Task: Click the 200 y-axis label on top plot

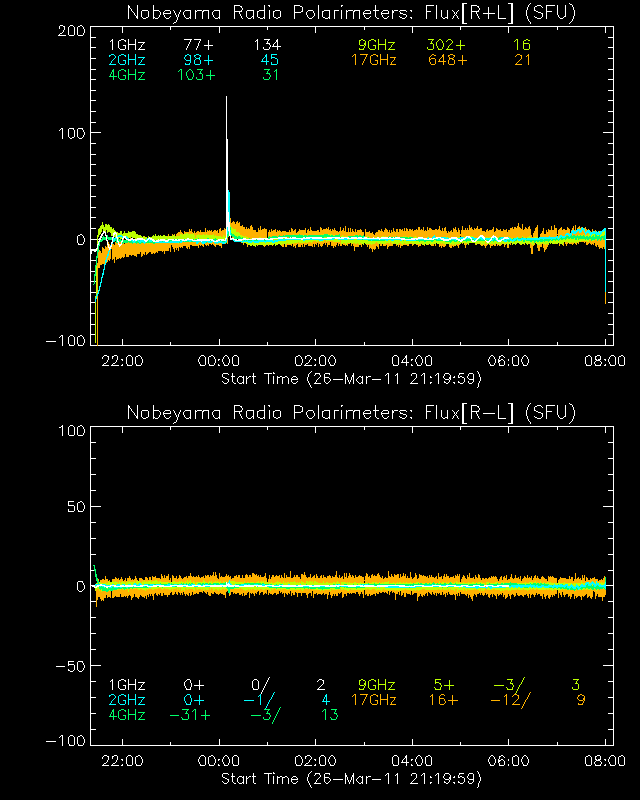Action: coord(70,31)
